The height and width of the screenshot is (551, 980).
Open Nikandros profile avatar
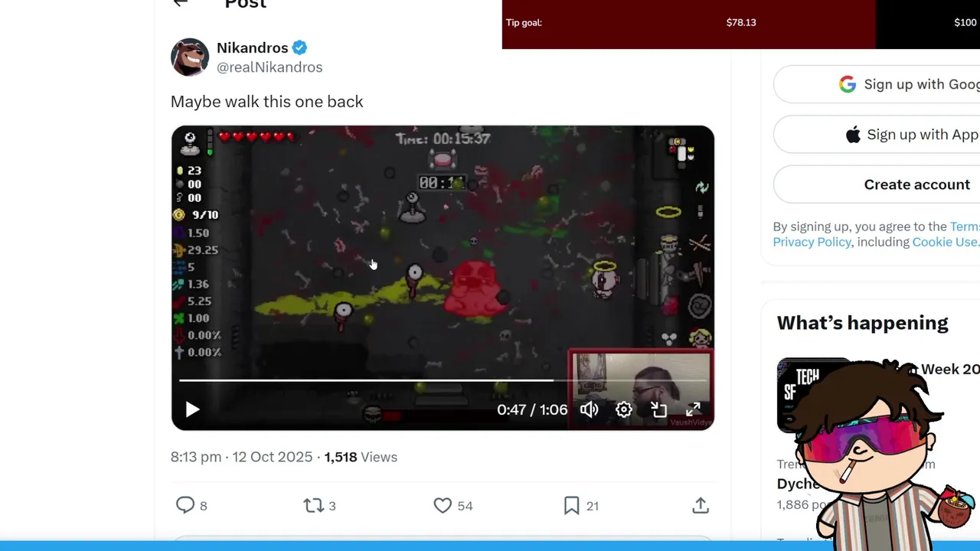click(190, 57)
